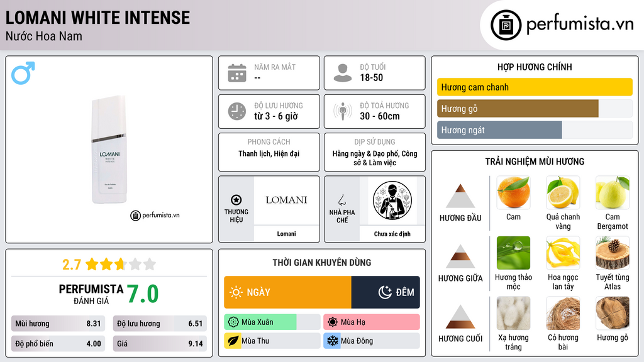Viewport: 644px width, 362px height.
Task: Click the Độ lưu hương 6.51 score bar
Action: (160, 324)
